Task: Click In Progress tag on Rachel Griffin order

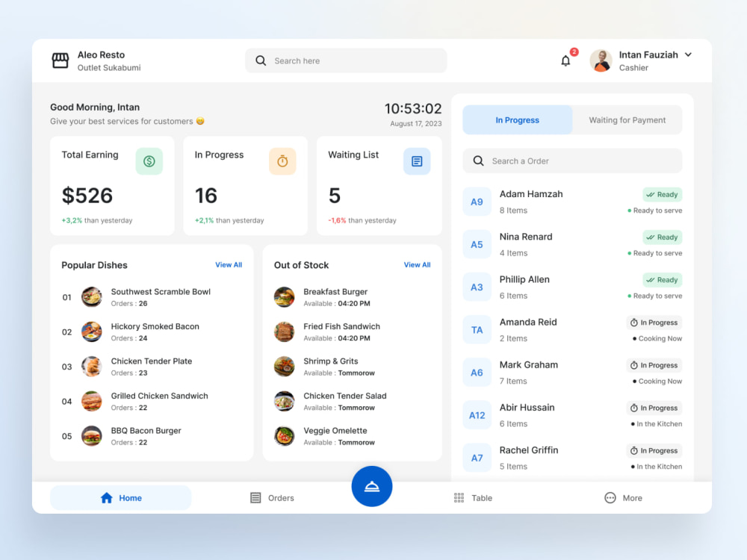Action: pyautogui.click(x=654, y=450)
